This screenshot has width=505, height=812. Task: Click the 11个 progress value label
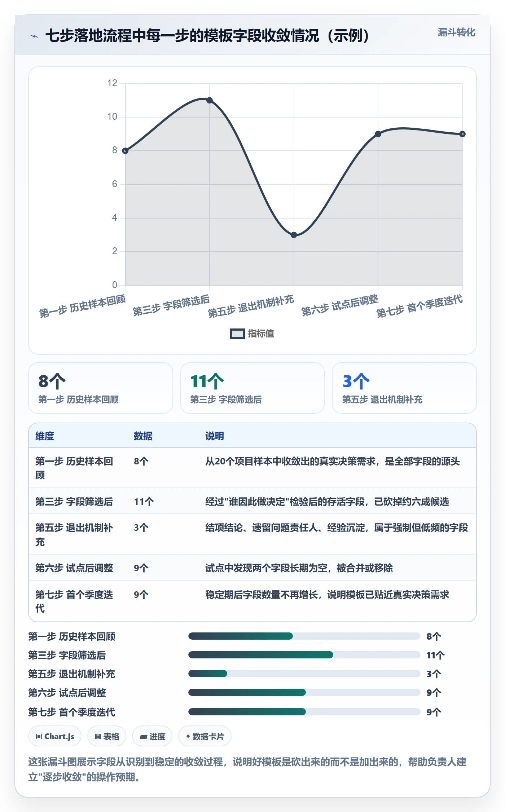(x=435, y=655)
